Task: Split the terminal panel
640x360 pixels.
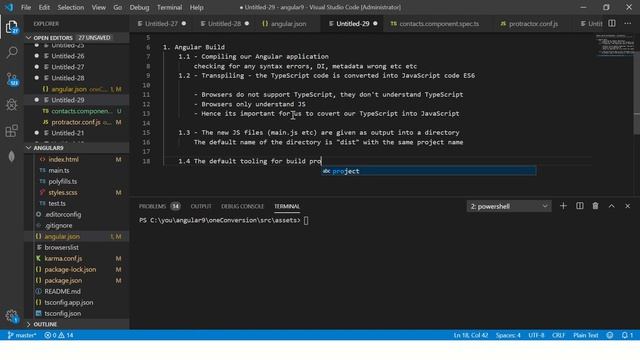Action: (580, 206)
